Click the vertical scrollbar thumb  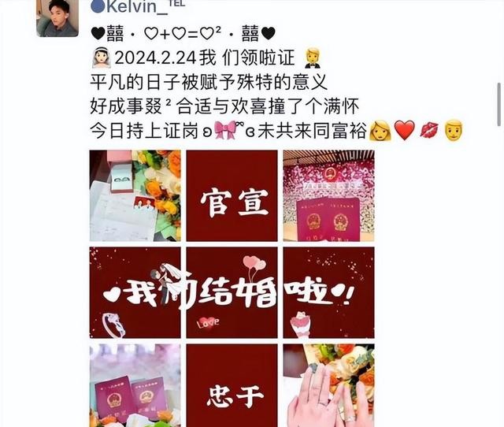[x=498, y=105]
